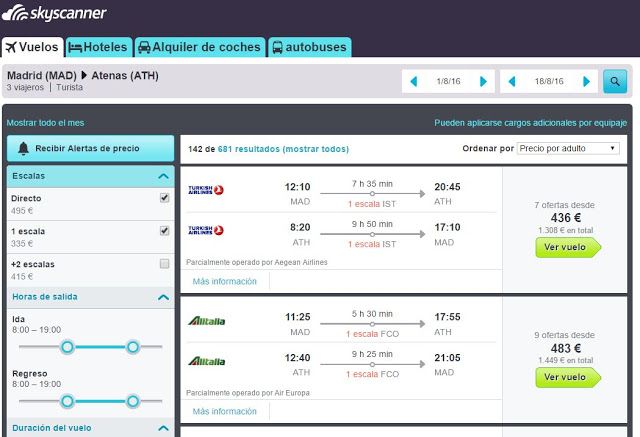Screen dimensions: 640x437
Task: Click '1 escala FCO' on 11:25 flight
Action: (372, 334)
